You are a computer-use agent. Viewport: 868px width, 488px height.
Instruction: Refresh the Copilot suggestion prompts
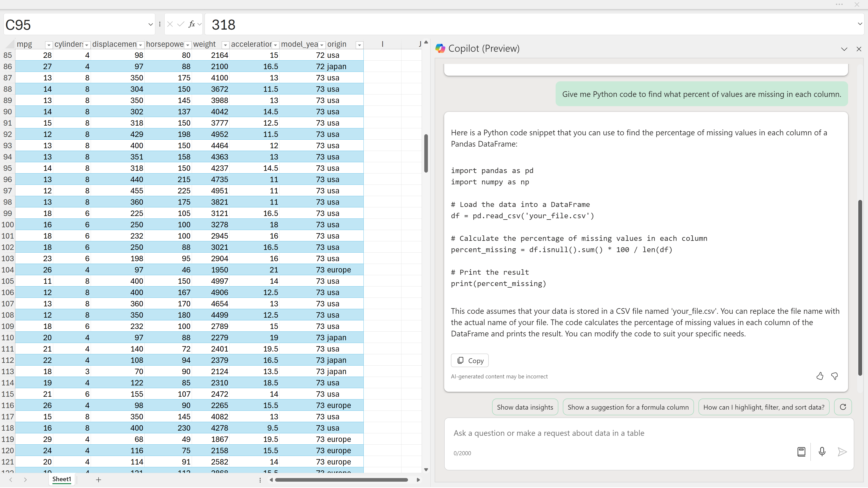coord(843,407)
